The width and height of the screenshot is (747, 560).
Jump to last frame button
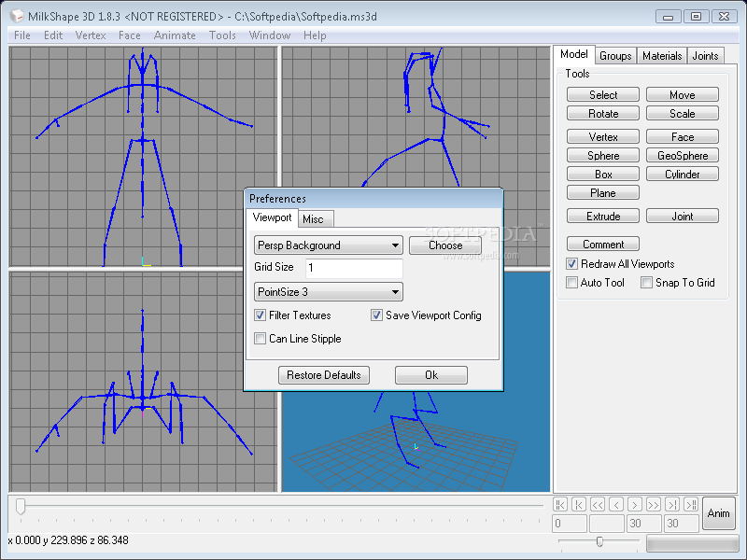click(x=691, y=504)
